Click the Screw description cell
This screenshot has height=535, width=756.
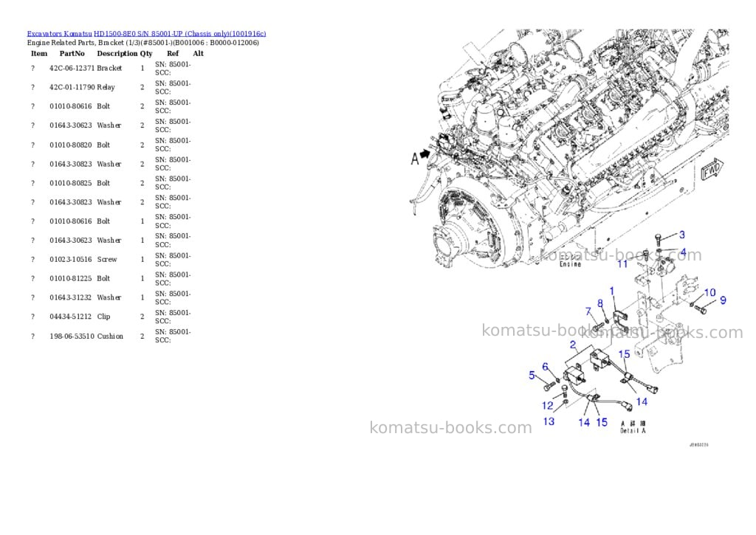[x=107, y=259]
